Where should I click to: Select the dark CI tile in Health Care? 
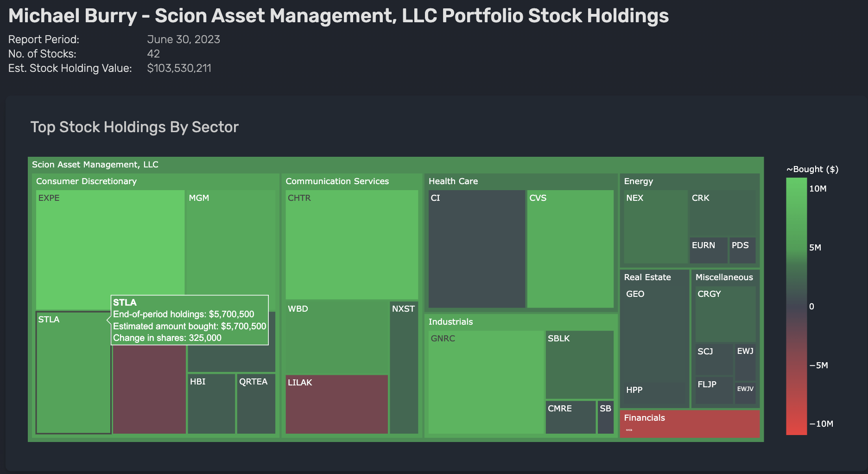coord(476,249)
